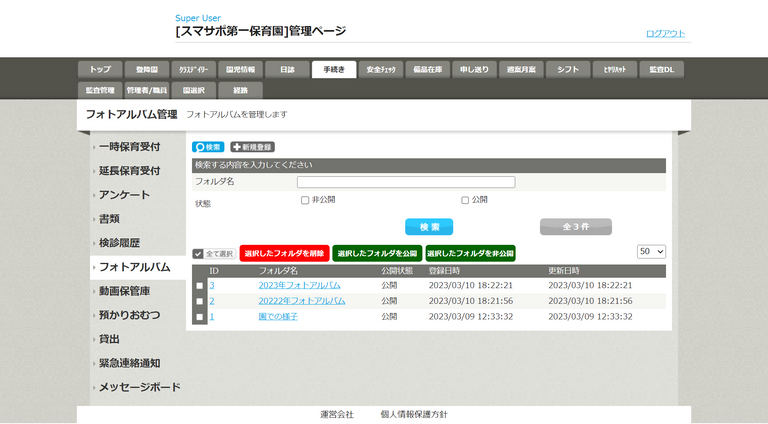Expand the 一時保育受付 sidebar item
The height and width of the screenshot is (424, 768).
point(129,146)
